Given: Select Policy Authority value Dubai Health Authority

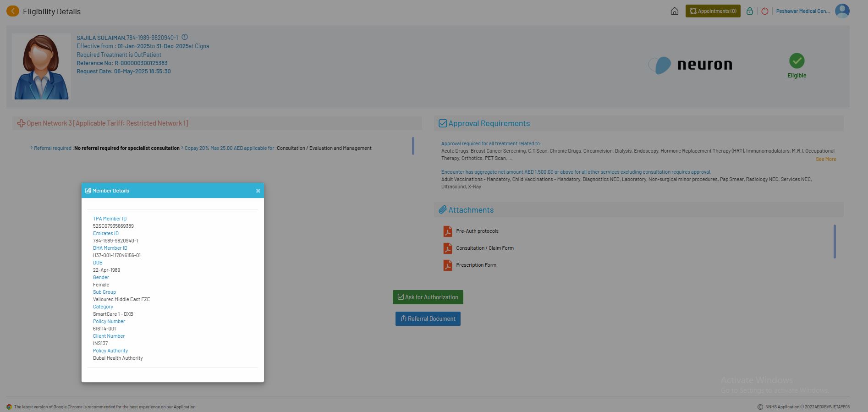Looking at the screenshot, I should (x=118, y=358).
